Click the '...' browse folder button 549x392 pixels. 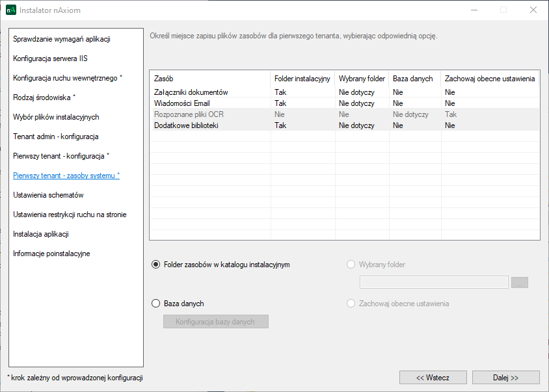tap(520, 282)
